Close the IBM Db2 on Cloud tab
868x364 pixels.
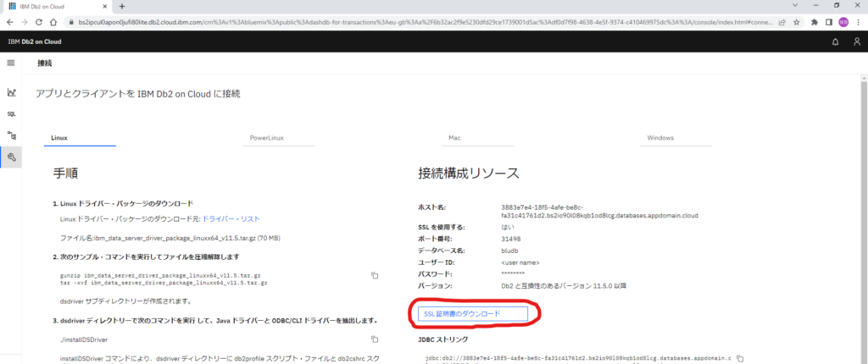click(x=106, y=6)
